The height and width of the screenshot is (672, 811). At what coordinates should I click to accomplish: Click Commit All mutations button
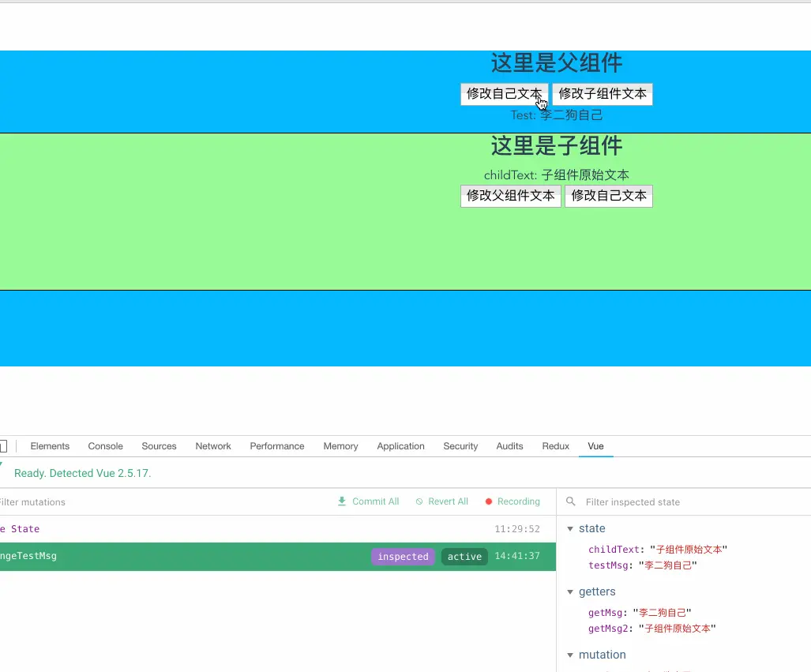(368, 501)
